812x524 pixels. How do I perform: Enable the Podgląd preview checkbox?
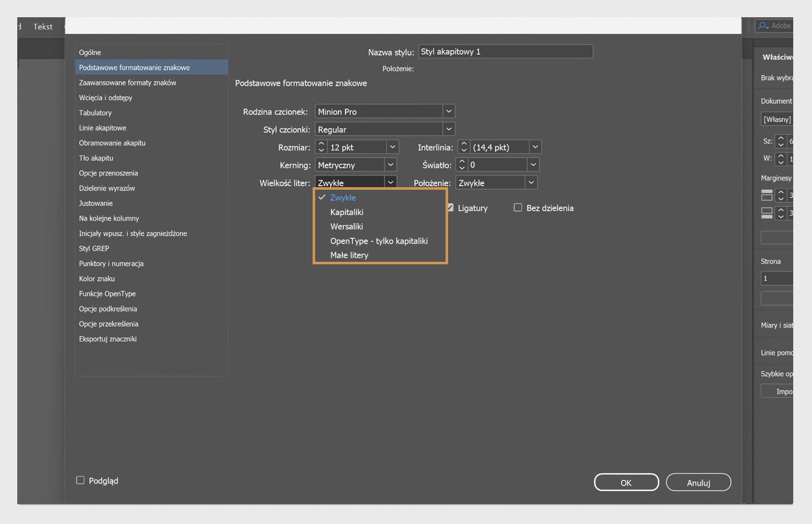pyautogui.click(x=80, y=480)
